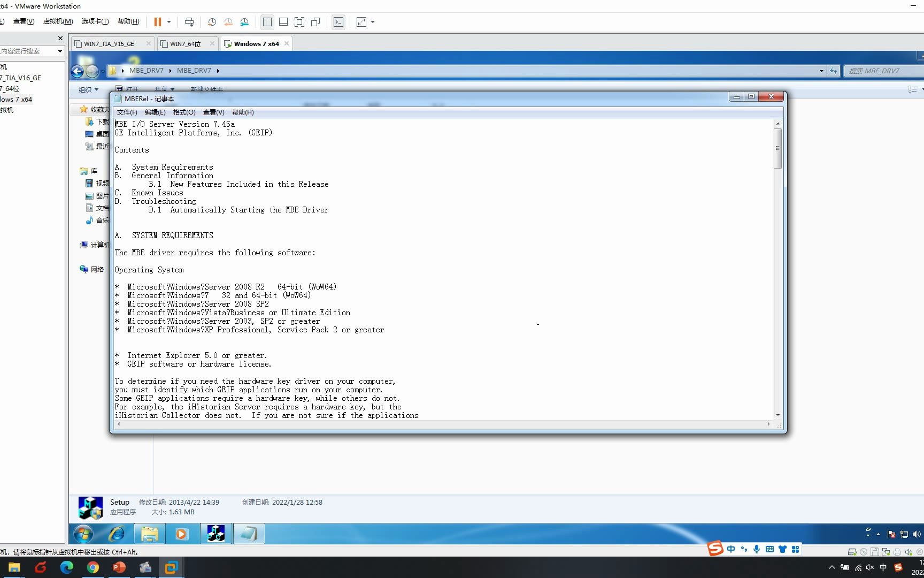Expand the library search dropdown arrow

tap(60, 51)
